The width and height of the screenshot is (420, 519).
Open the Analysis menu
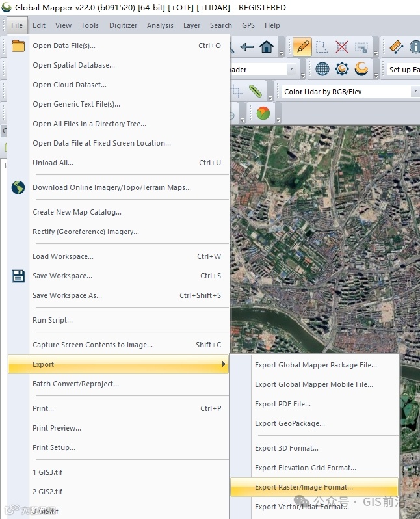160,25
